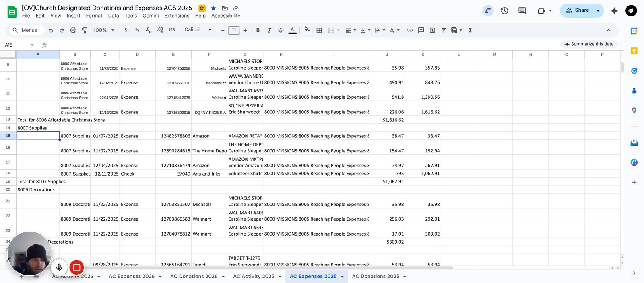Insert a chart
Viewport: 644px width, 283px height.
coord(432,30)
